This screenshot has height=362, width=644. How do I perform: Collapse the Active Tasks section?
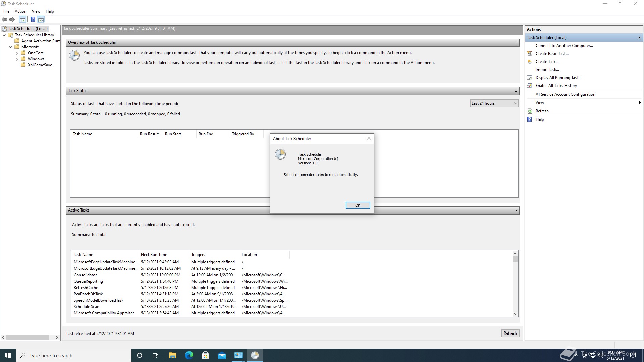pyautogui.click(x=516, y=210)
